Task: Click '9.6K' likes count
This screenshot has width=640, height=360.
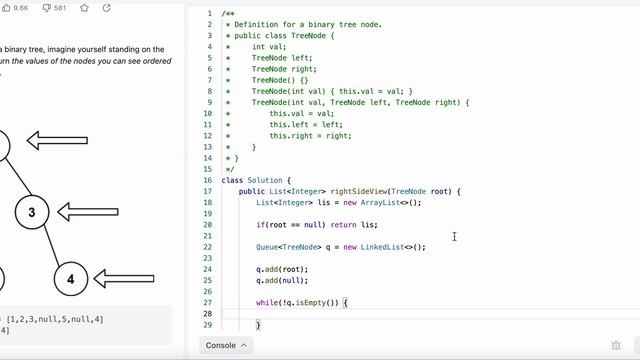Action: 21,8
